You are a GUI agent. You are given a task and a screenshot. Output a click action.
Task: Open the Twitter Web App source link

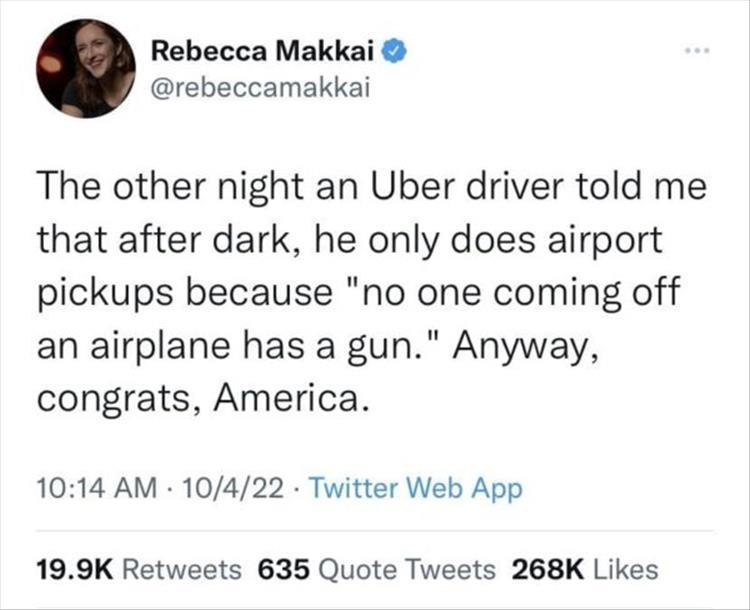[413, 489]
